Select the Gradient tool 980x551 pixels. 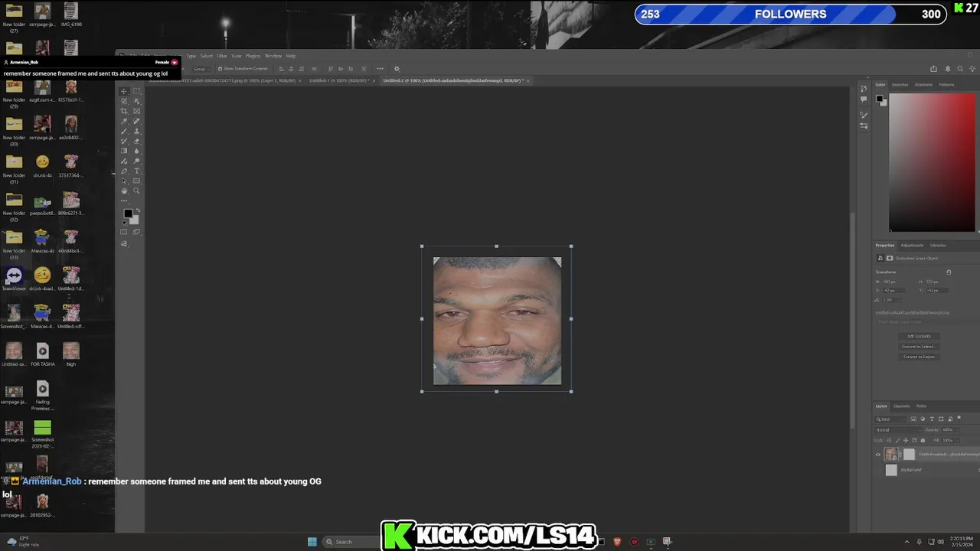124,151
